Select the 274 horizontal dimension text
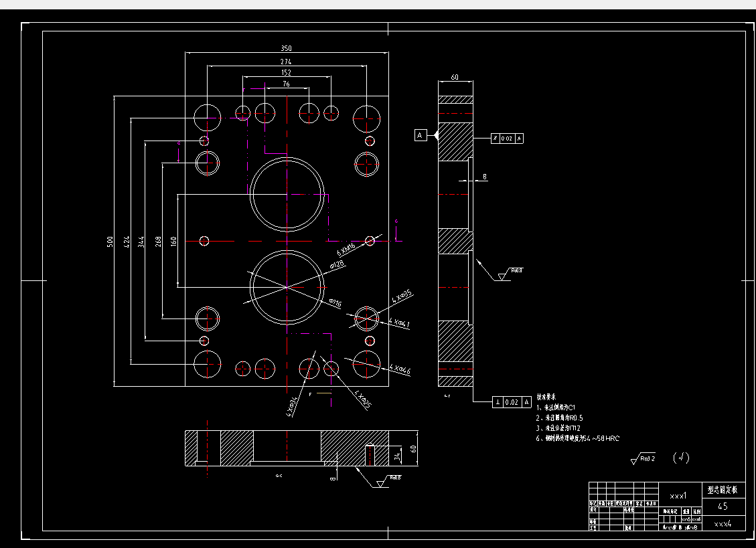Image resolution: width=756 pixels, height=548 pixels. click(x=287, y=62)
